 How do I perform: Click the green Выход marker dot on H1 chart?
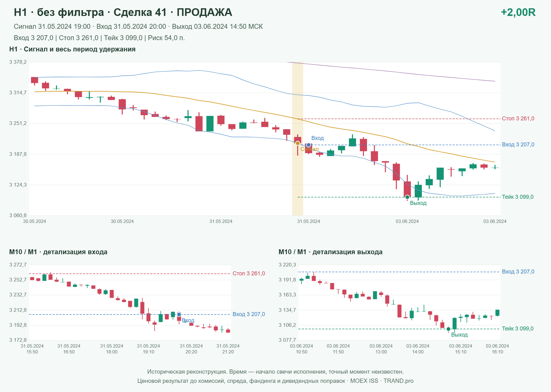tap(407, 197)
